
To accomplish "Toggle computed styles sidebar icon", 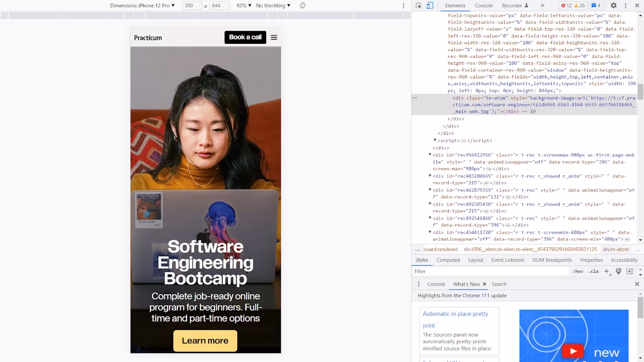I will [630, 271].
